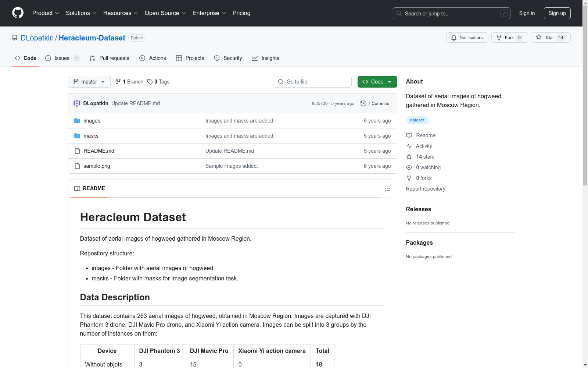Expand the Resources menu
Viewport: 588px width, 368px height.
point(121,13)
